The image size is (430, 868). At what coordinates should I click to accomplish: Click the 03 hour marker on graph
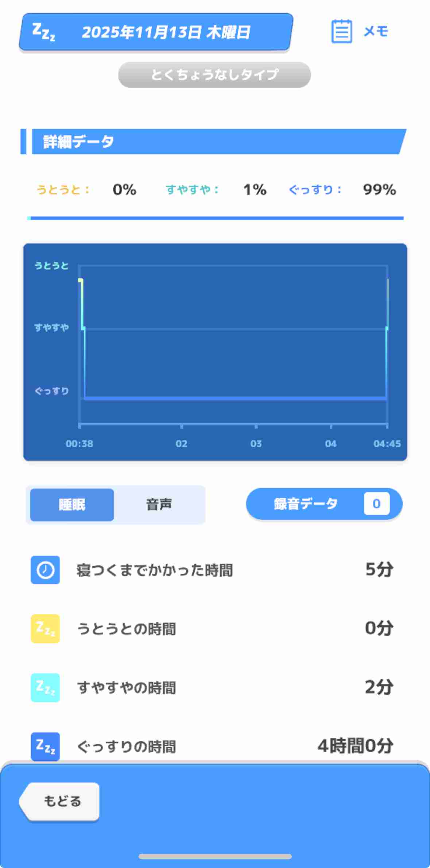(256, 444)
